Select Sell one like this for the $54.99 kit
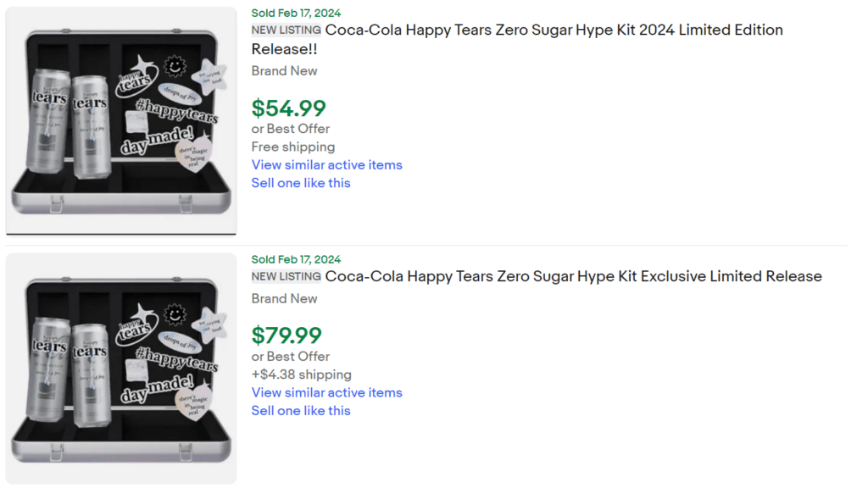The height and width of the screenshot is (488, 868). (x=301, y=183)
